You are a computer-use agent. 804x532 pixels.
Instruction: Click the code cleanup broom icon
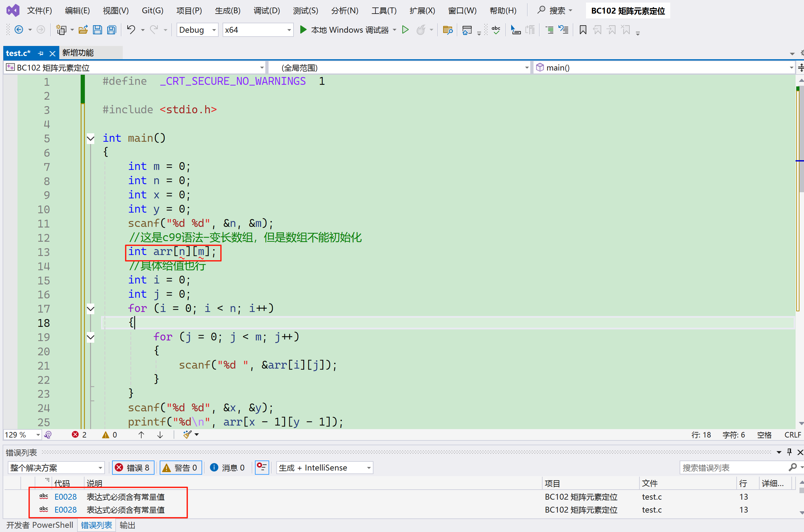187,435
